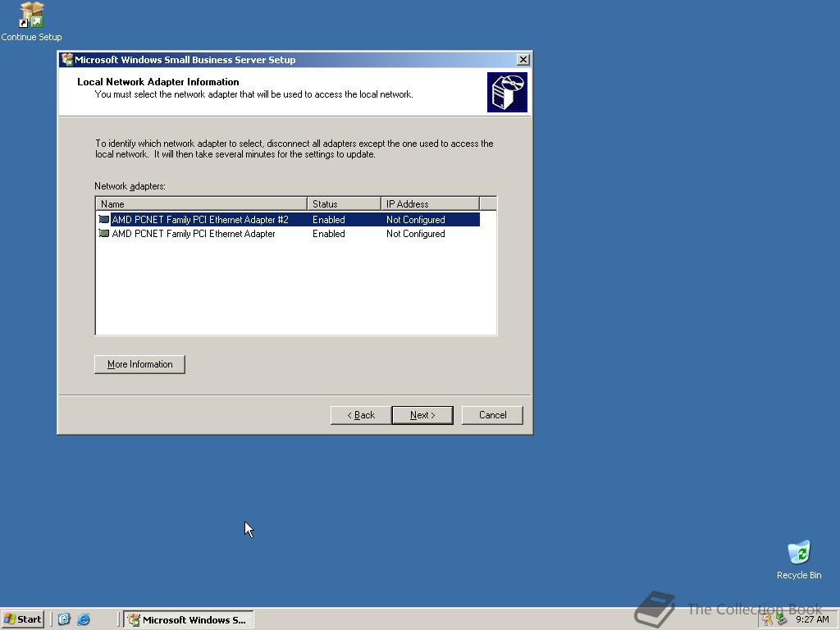Sort adapters by the IP Address column header

[430, 204]
